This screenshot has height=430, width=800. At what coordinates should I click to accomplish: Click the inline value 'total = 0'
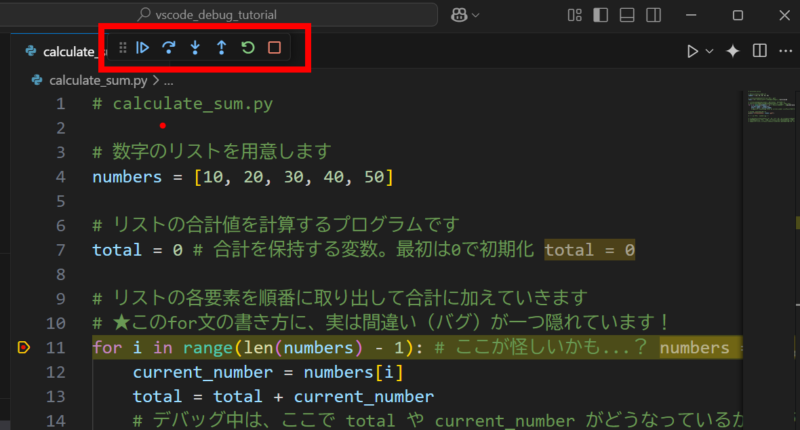(589, 250)
